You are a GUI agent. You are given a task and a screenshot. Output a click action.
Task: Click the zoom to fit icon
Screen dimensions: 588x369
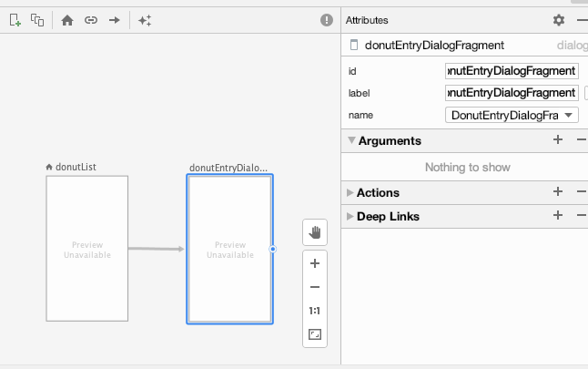[315, 334]
